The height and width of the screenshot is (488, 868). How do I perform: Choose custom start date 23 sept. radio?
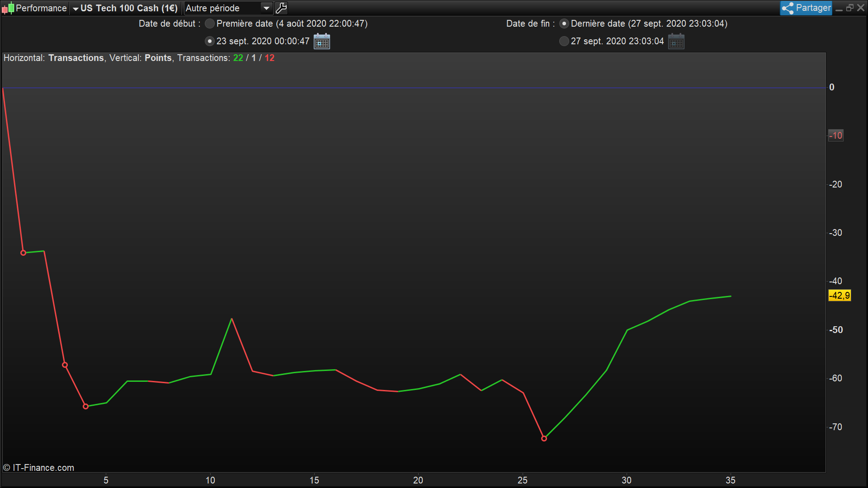pyautogui.click(x=209, y=41)
